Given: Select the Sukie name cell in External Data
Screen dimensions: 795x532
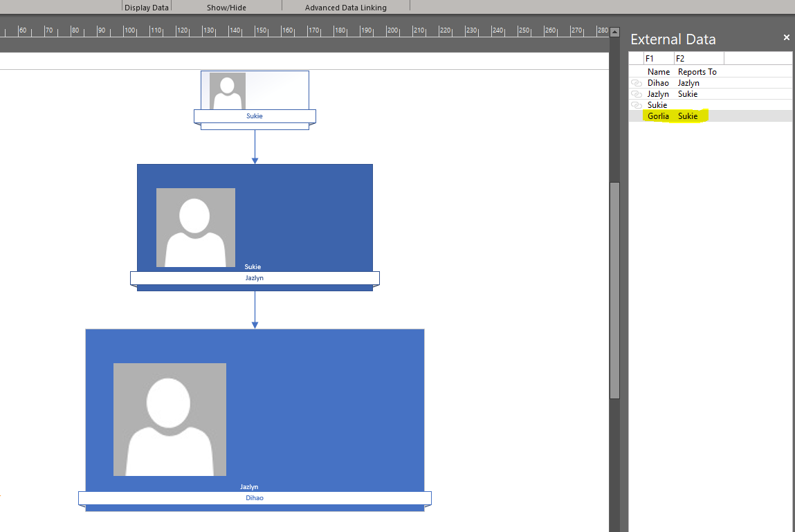Looking at the screenshot, I should click(x=657, y=105).
